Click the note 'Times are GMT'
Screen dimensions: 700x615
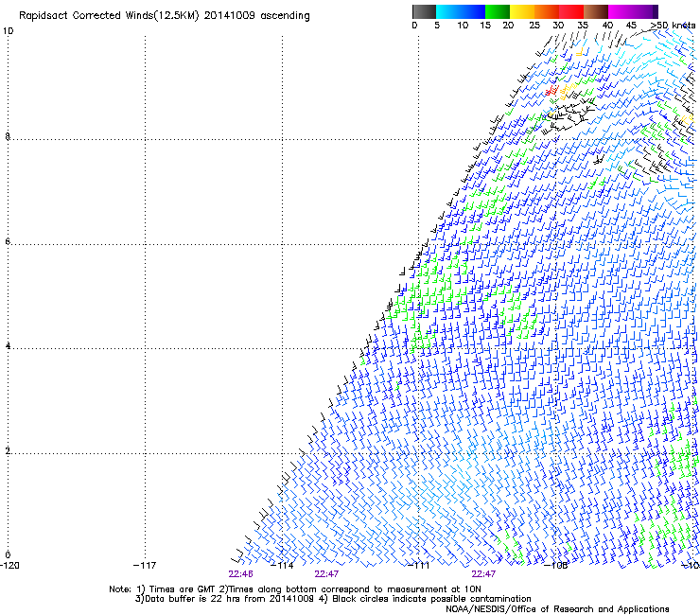(182, 589)
